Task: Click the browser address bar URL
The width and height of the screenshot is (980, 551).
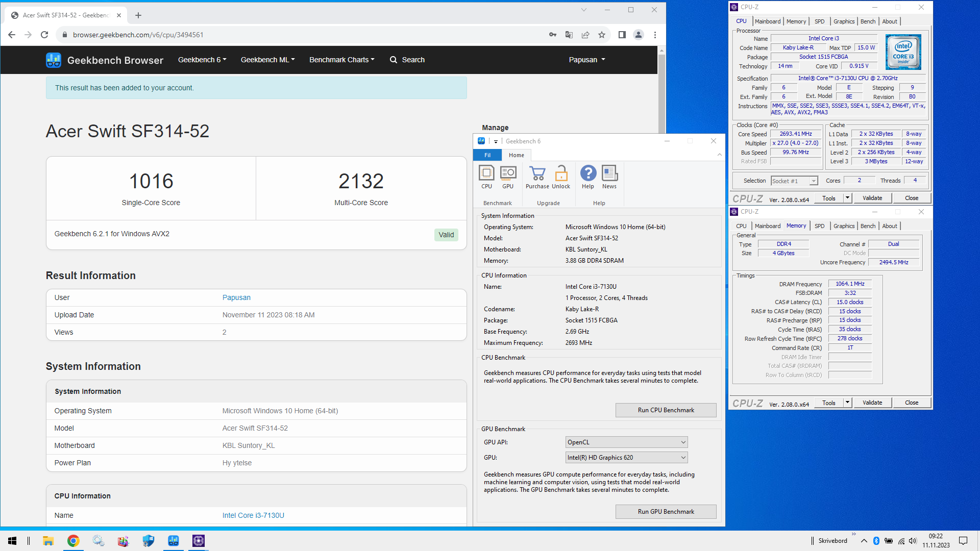Action: pyautogui.click(x=138, y=35)
